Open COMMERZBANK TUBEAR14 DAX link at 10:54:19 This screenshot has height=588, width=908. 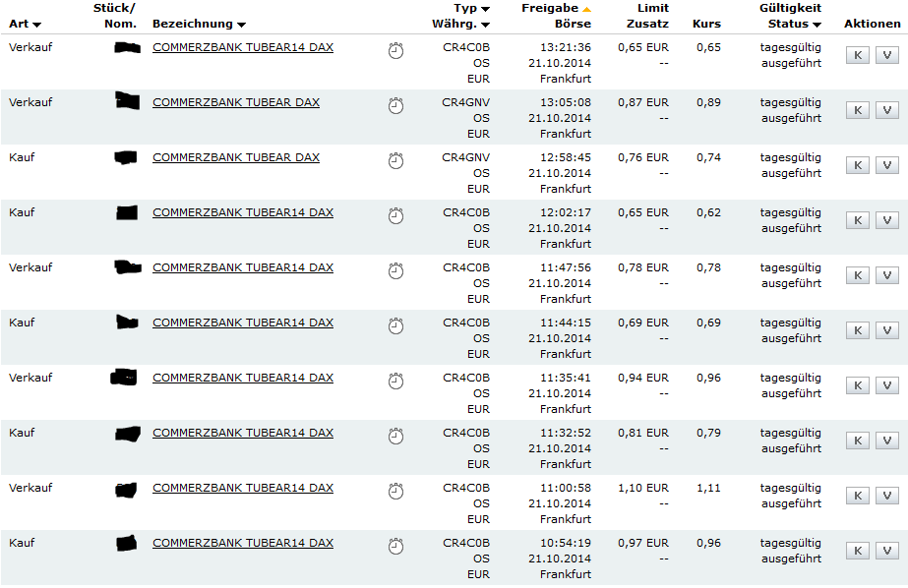coord(243,543)
